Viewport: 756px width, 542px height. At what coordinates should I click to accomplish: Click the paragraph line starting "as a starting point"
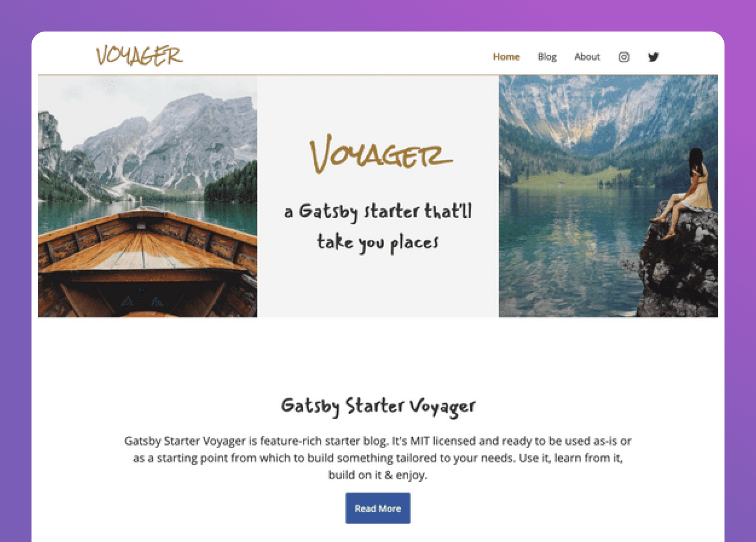pos(378,458)
